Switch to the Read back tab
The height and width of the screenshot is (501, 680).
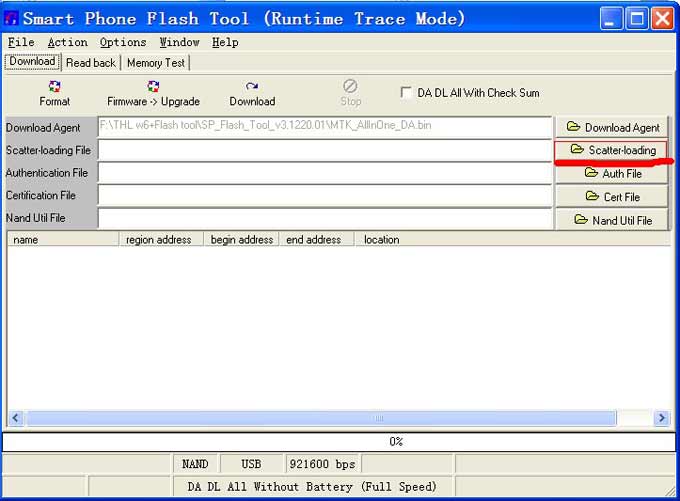pos(91,63)
